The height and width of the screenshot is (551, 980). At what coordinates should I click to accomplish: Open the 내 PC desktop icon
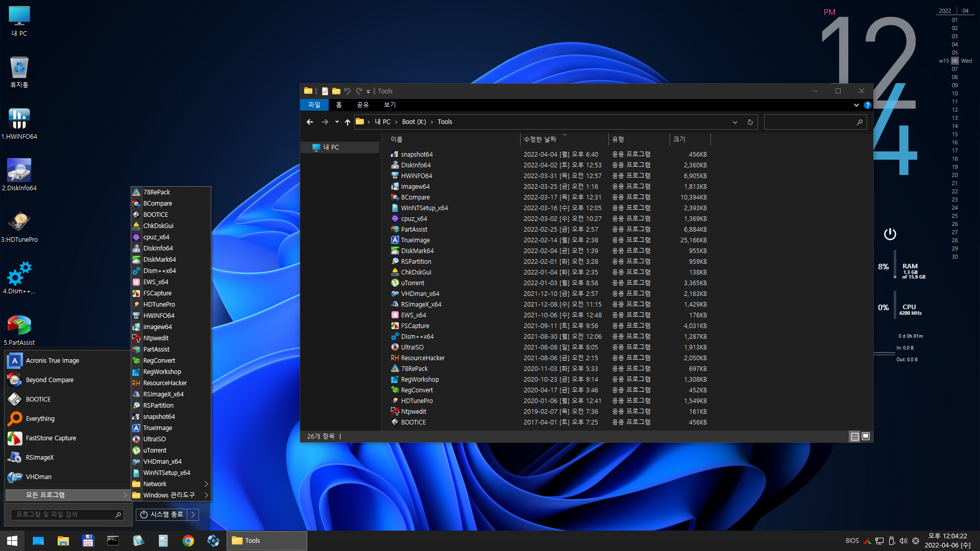click(x=19, y=21)
